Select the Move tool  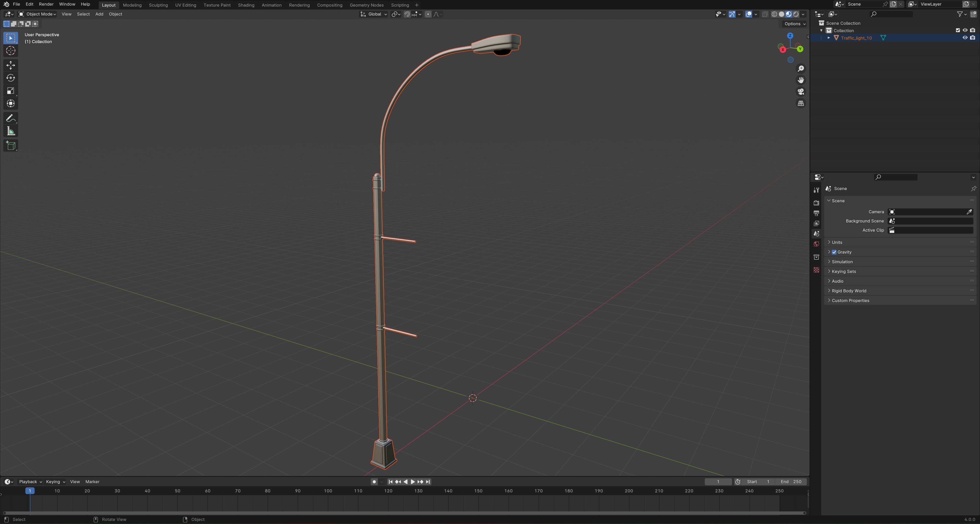[x=11, y=65]
